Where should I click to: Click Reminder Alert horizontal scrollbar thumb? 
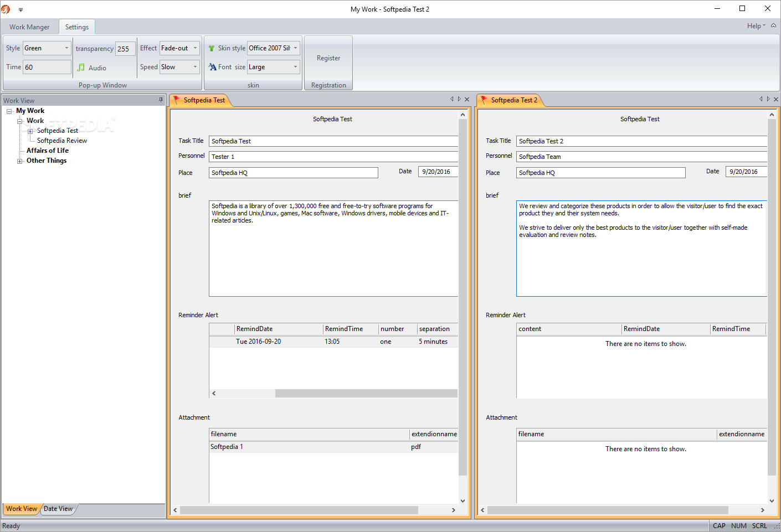click(366, 393)
